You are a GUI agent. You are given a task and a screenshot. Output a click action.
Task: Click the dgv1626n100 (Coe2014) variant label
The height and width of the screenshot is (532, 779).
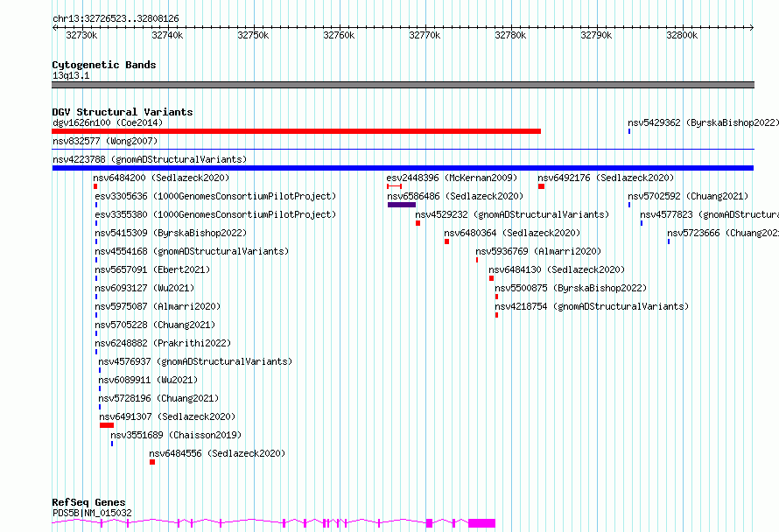pos(108,122)
